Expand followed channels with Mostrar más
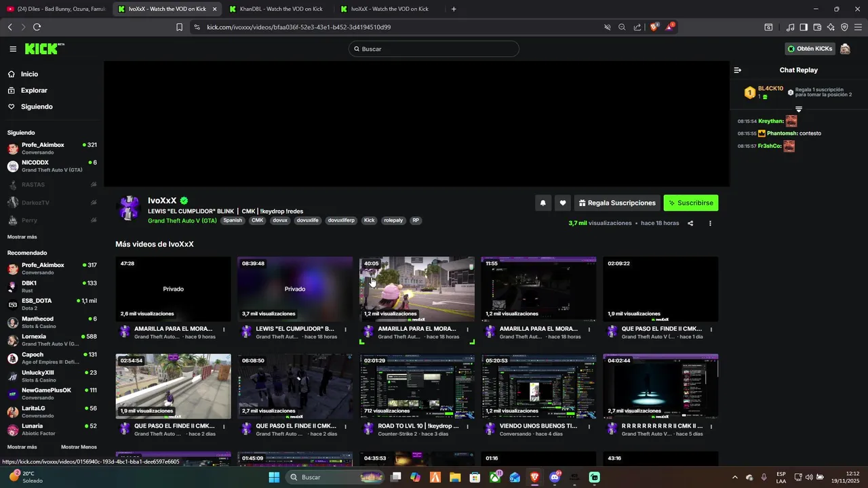The height and width of the screenshot is (488, 868). 22,237
